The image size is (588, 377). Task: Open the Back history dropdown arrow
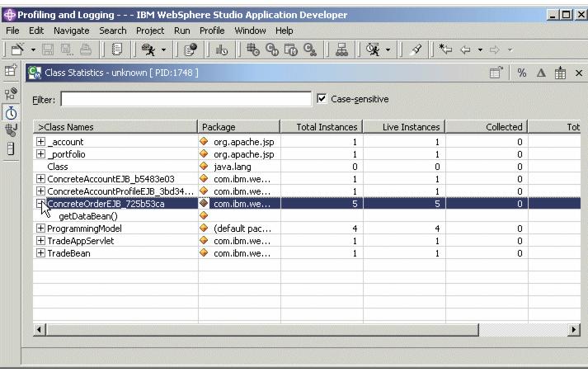[x=480, y=49]
